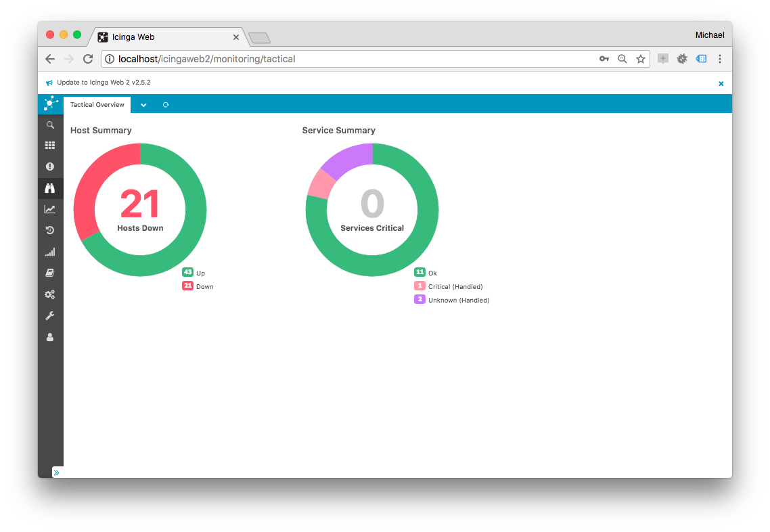Viewport: 770px width, 532px height.
Task: Click the refresh icon beside tabs
Action: coord(166,105)
